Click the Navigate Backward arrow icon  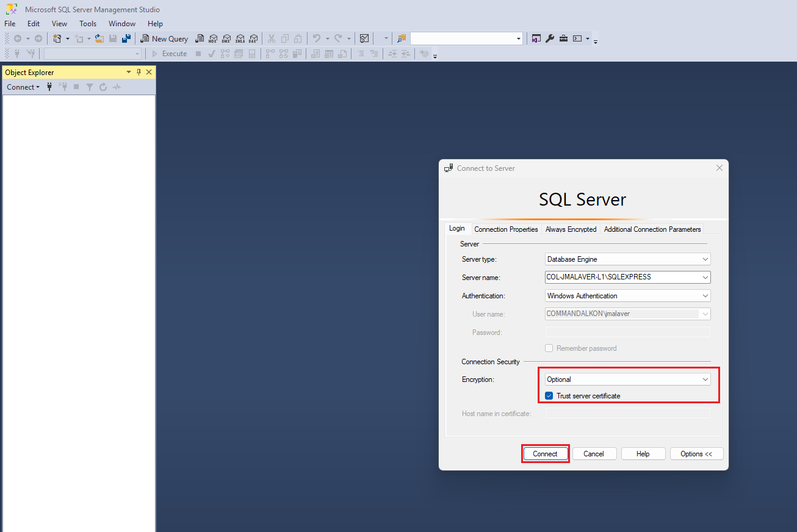pyautogui.click(x=18, y=38)
